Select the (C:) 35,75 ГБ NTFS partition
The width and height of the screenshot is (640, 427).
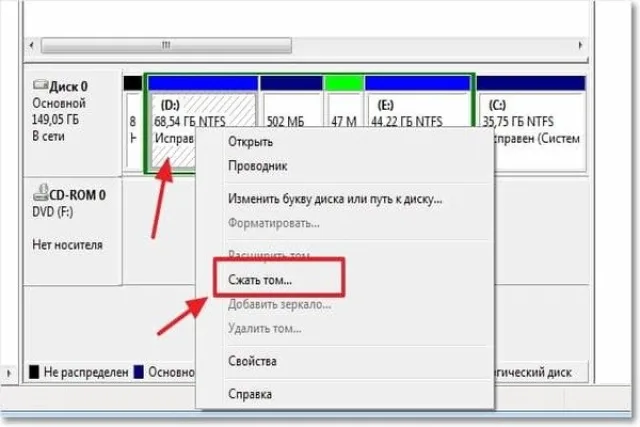[531, 122]
